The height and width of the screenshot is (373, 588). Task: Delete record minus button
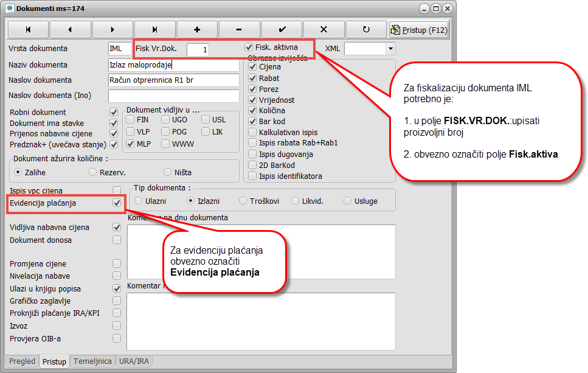[239, 30]
